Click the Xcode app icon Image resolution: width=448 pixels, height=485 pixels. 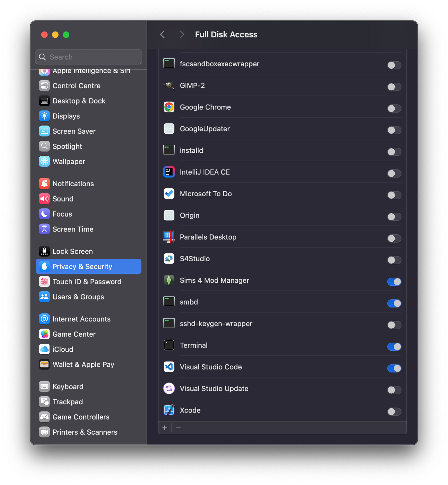point(169,410)
